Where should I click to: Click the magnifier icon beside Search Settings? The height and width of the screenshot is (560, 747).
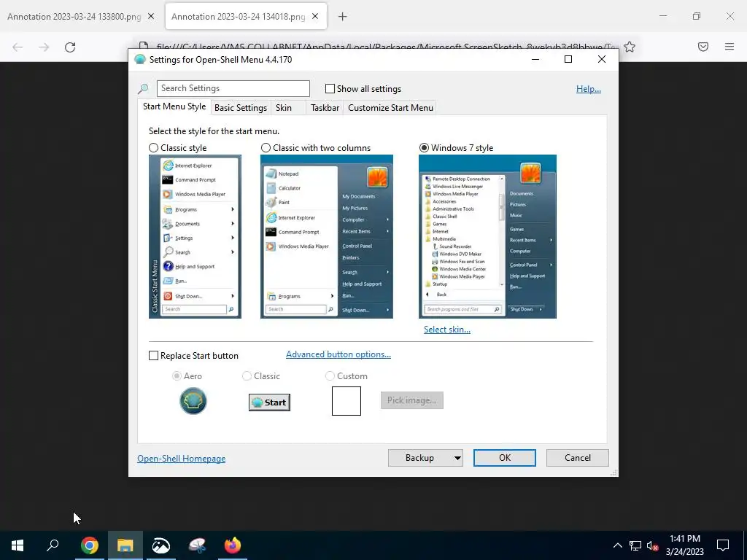click(x=143, y=88)
